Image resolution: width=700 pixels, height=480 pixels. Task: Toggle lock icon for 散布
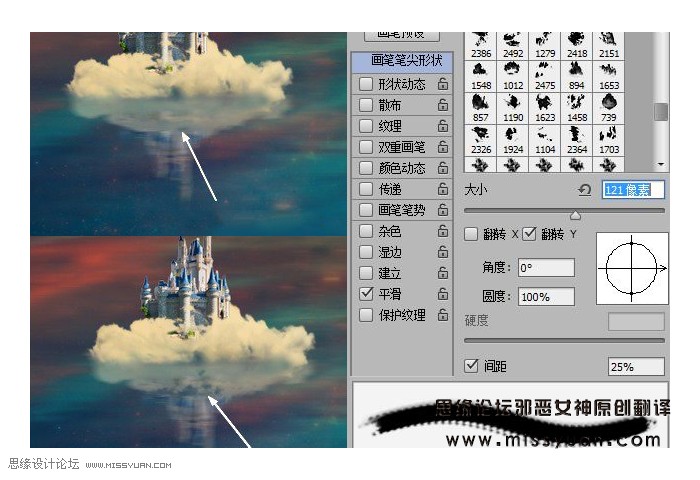(x=442, y=105)
